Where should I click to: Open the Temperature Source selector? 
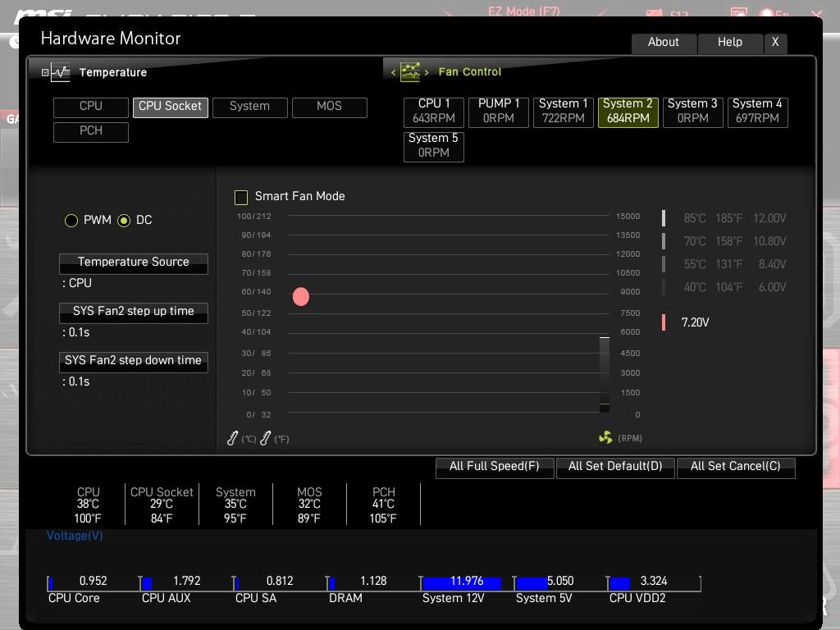tap(134, 263)
